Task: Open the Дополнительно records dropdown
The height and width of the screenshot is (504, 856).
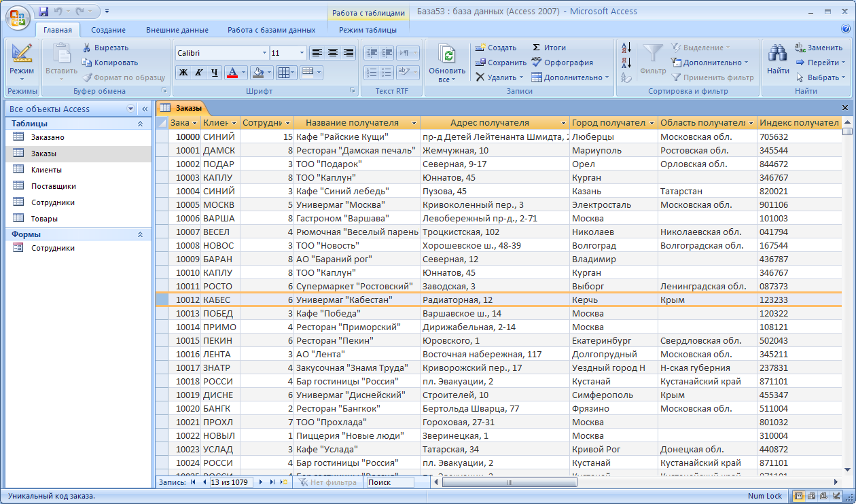Action: pos(571,77)
